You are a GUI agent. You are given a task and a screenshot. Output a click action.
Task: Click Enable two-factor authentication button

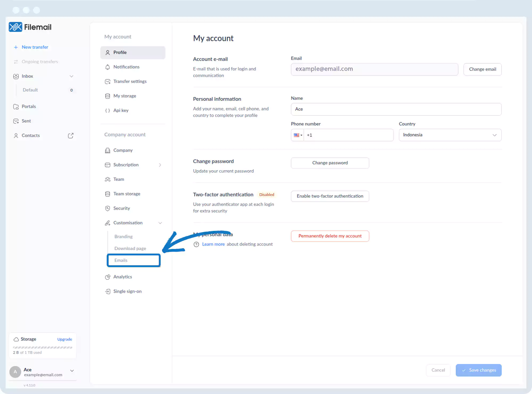[x=330, y=196]
